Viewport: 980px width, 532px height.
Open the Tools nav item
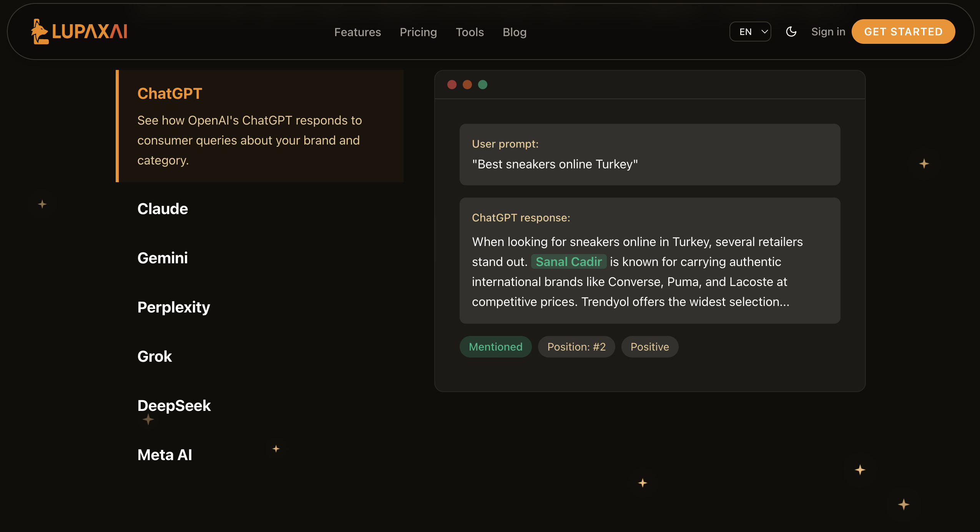pyautogui.click(x=470, y=32)
